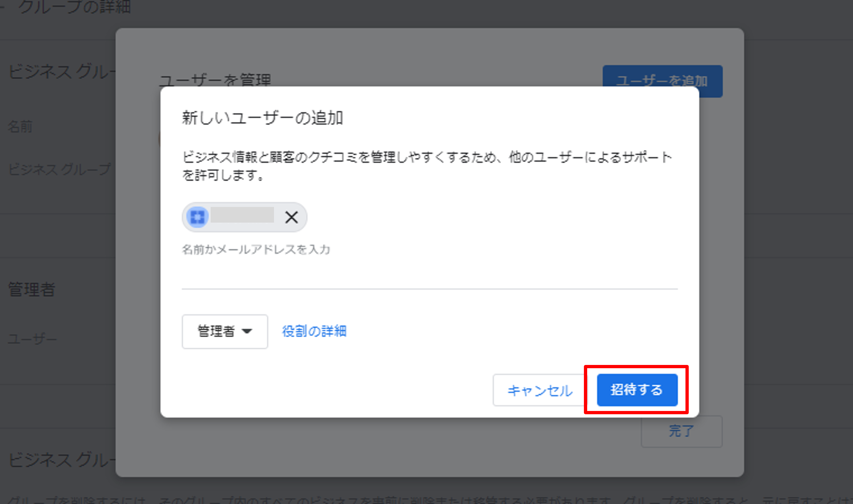Click the name or email address input field
853x504 pixels.
430,250
